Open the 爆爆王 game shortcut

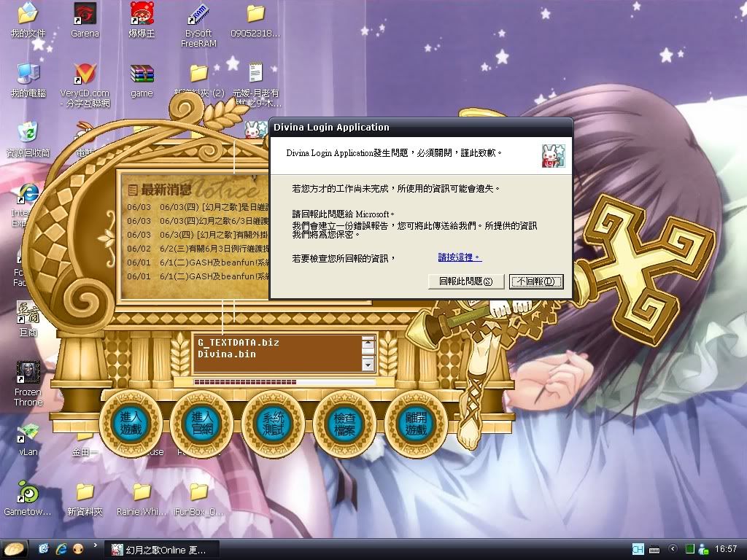coord(142,20)
